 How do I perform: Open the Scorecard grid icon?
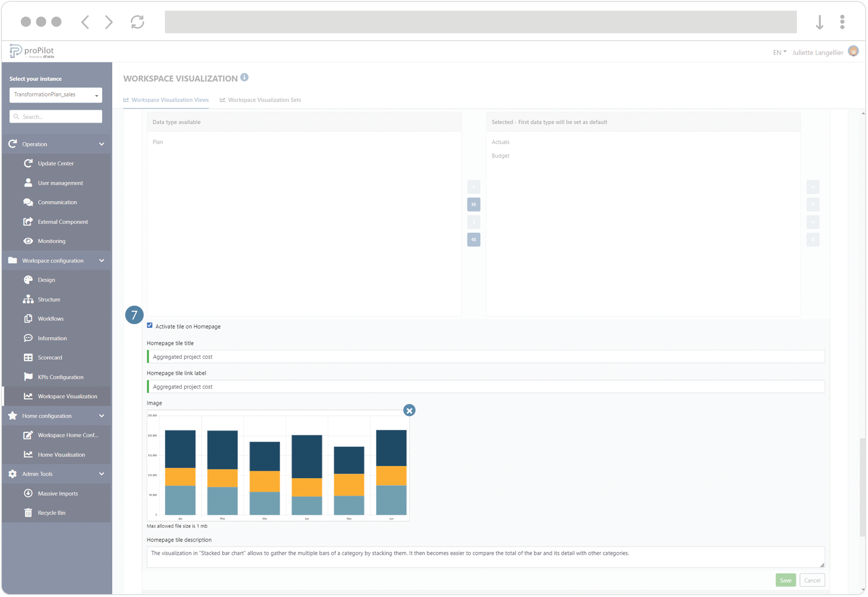(28, 357)
